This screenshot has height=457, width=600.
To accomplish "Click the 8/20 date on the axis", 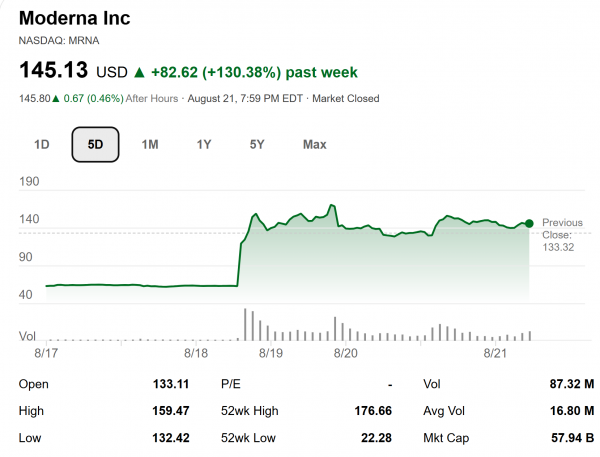I will [x=346, y=353].
